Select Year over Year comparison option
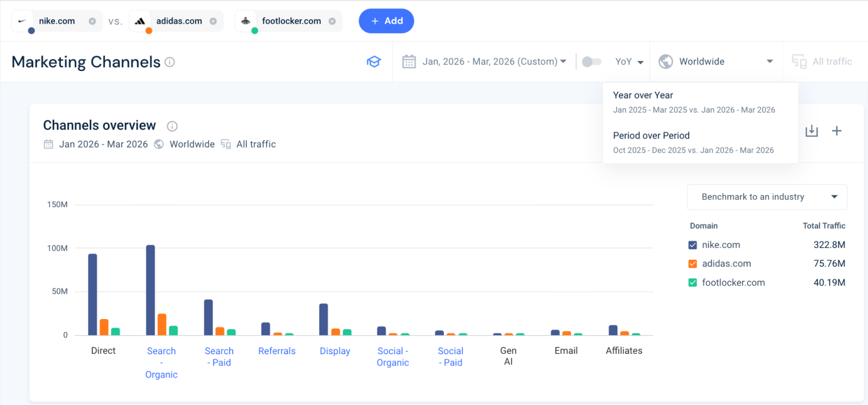 point(700,102)
